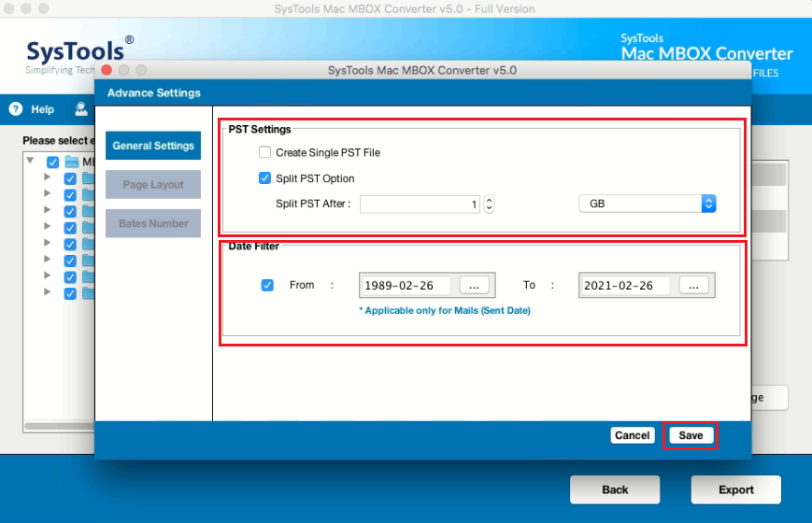
Task: Click the To date field 2021-02-26
Action: (625, 286)
